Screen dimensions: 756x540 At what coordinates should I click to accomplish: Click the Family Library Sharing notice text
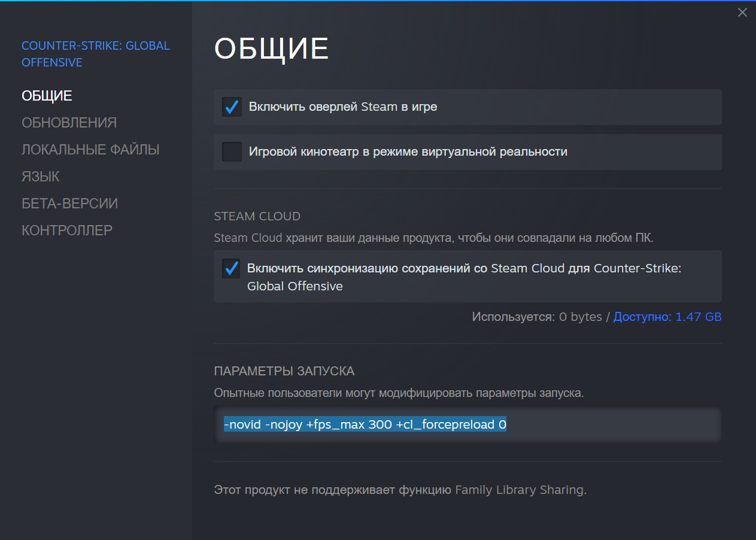[400, 490]
